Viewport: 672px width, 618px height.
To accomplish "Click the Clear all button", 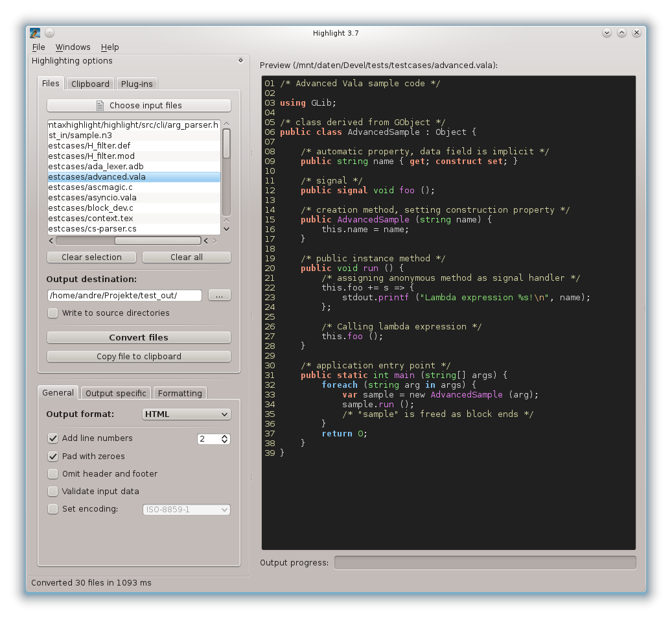I will point(187,257).
